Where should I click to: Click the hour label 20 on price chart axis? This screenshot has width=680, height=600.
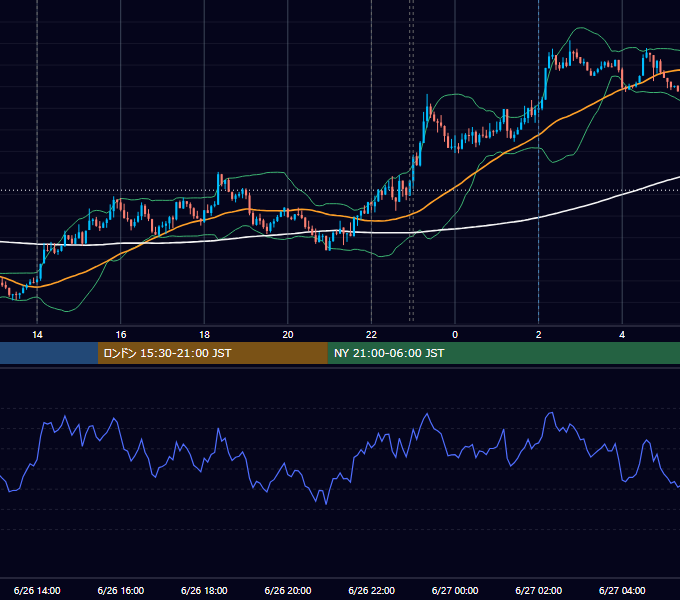click(288, 335)
